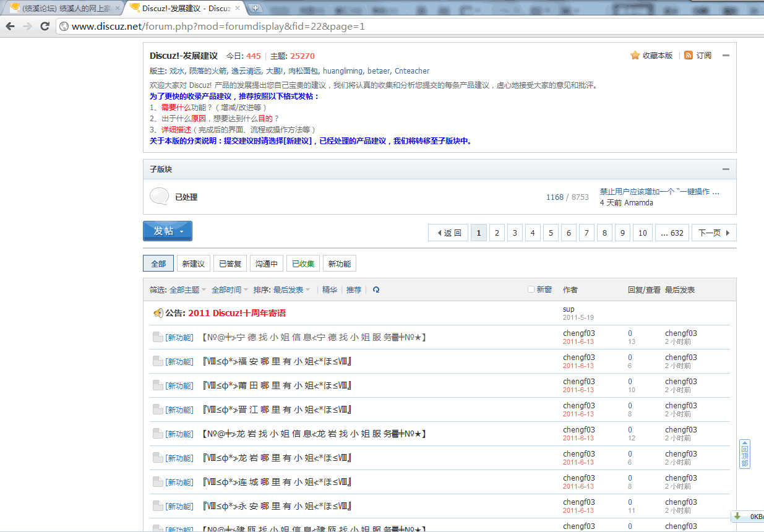Screen dimensions: 764x532
Task: Click the thread icon on the 晋江 row
Action: (x=158, y=410)
